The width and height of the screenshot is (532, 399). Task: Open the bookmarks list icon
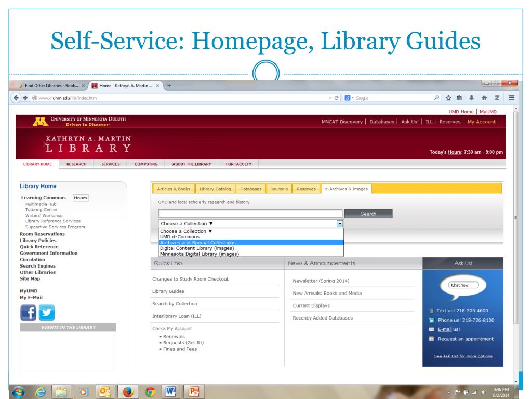459,98
